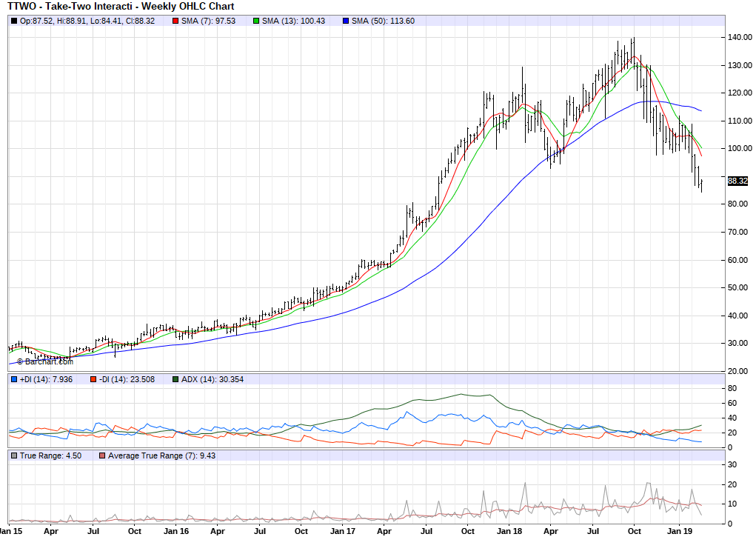Click the 30.00 price axis label
The image size is (756, 554).
(737, 344)
